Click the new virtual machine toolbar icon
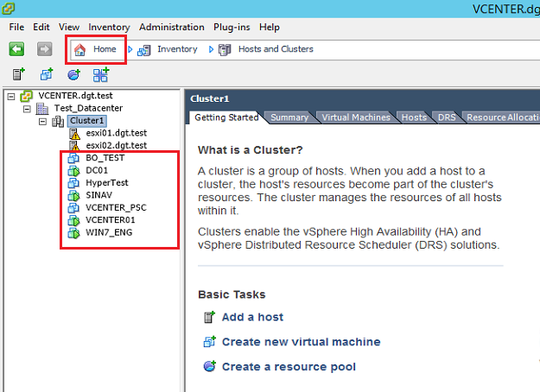 tap(47, 74)
